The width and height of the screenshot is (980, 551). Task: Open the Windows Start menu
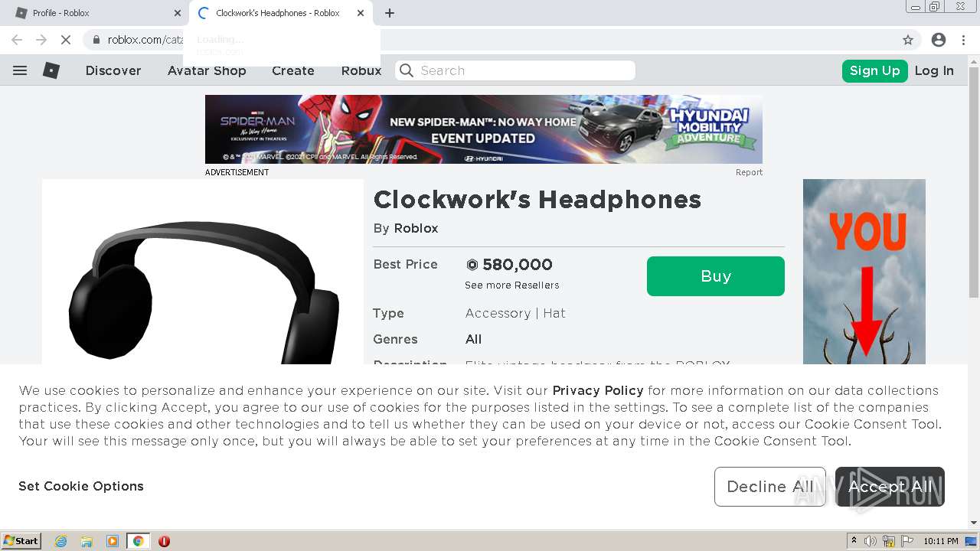[21, 541]
